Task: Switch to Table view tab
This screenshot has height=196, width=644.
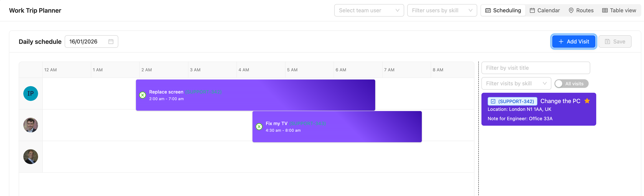Action: click(619, 10)
